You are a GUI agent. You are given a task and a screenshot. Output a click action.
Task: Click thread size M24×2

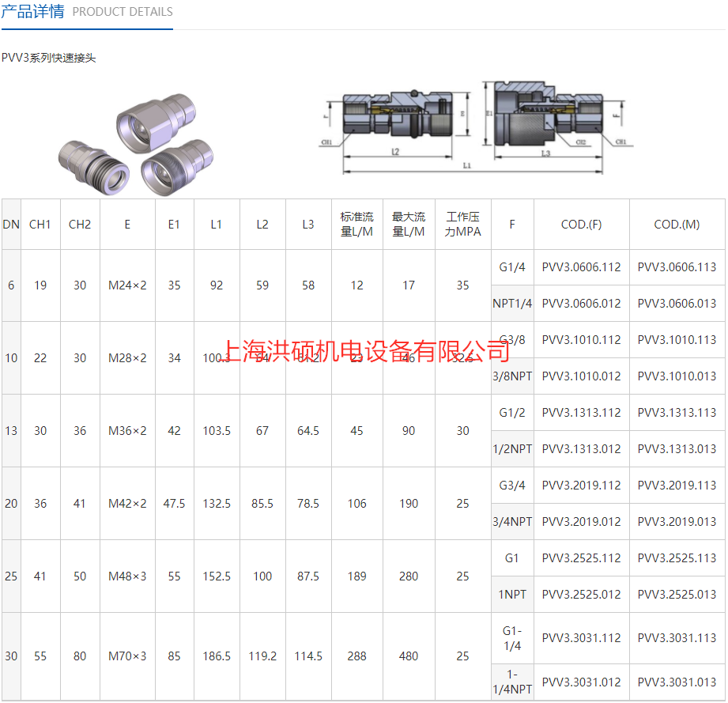[x=127, y=285]
